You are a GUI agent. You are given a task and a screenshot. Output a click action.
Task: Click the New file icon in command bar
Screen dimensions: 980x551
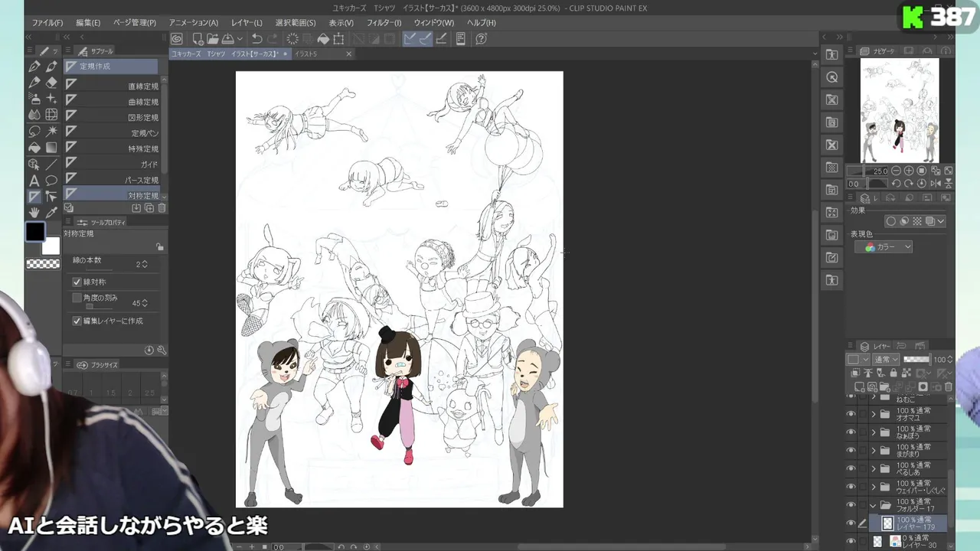pyautogui.click(x=198, y=38)
